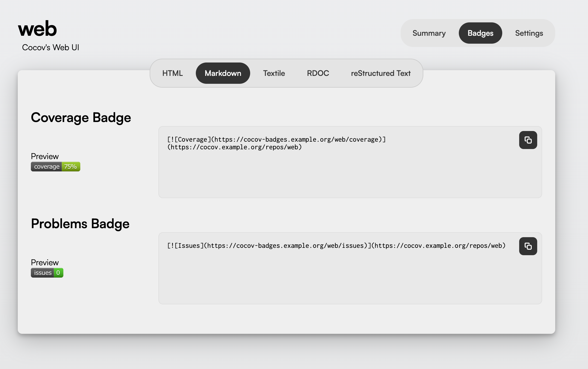Click the "Problems Badge" heading
Screen dimensions: 588x369
pos(80,224)
